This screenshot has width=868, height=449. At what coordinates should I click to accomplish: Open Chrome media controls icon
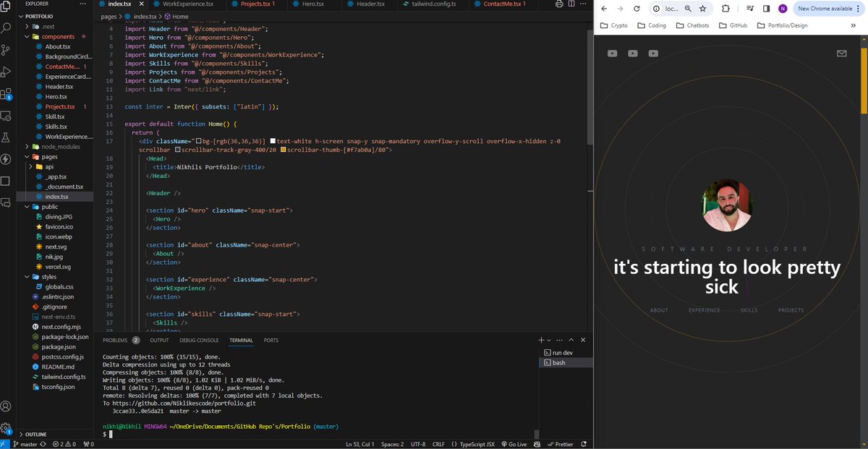click(751, 9)
